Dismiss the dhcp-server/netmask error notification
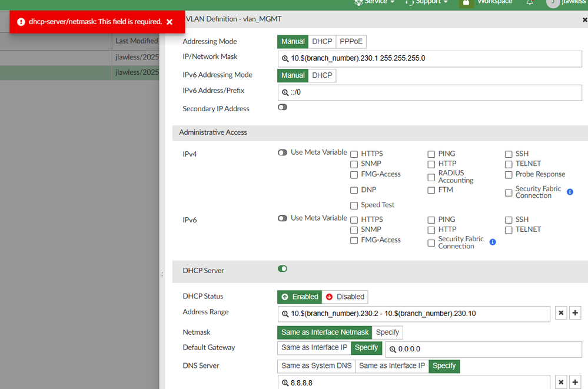 [170, 22]
